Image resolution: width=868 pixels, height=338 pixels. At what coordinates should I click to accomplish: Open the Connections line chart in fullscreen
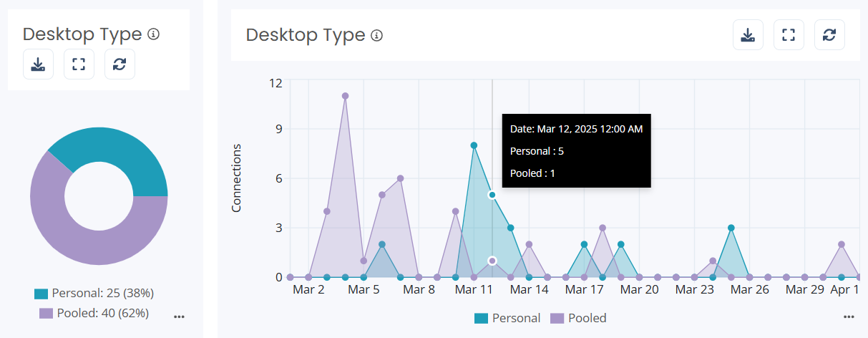click(x=789, y=35)
